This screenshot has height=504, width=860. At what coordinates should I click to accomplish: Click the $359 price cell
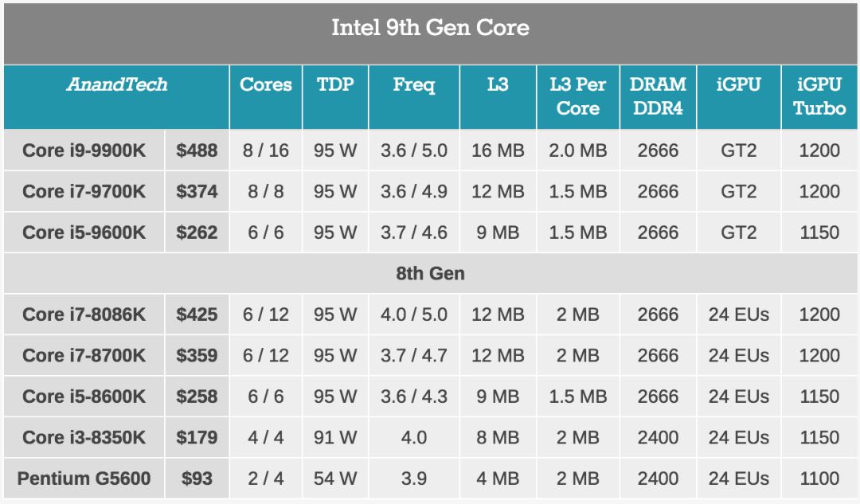click(197, 356)
